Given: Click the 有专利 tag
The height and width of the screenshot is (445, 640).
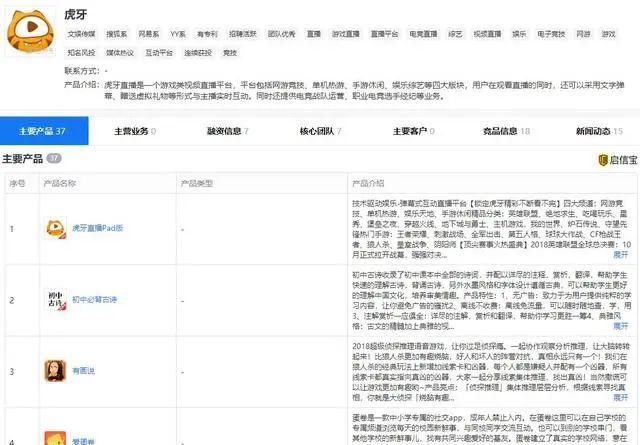Looking at the screenshot, I should 207,34.
